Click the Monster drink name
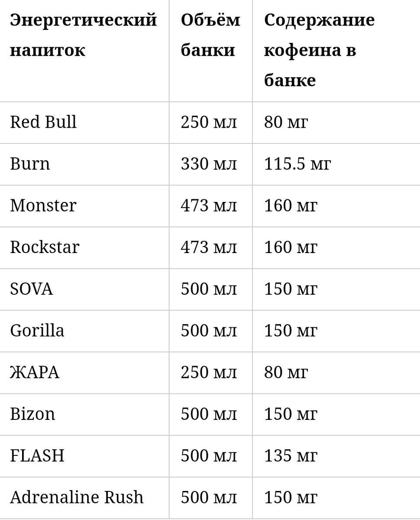420x520 pixels. point(43,205)
